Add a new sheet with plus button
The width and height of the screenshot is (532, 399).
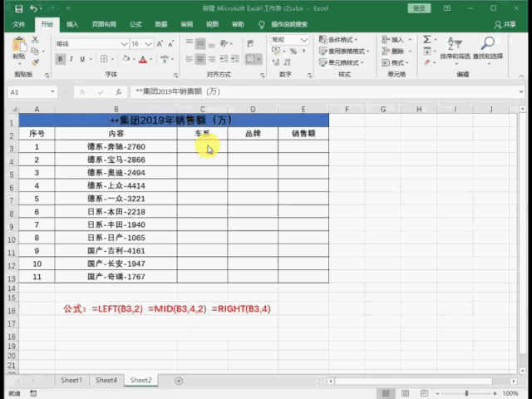coord(179,381)
